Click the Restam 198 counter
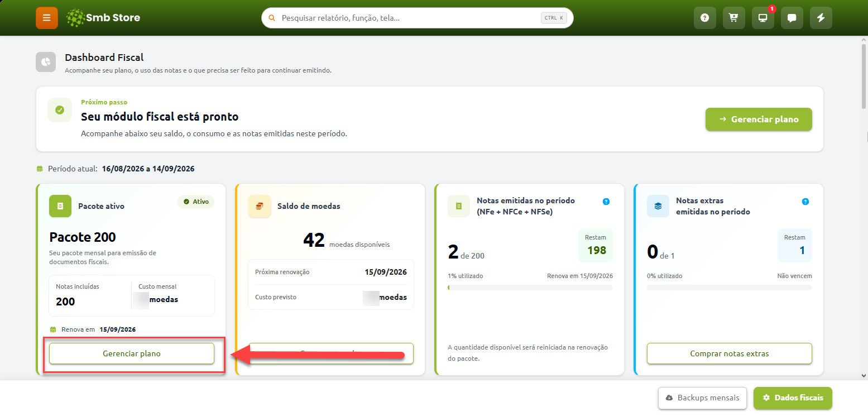The height and width of the screenshot is (416, 868). point(596,245)
